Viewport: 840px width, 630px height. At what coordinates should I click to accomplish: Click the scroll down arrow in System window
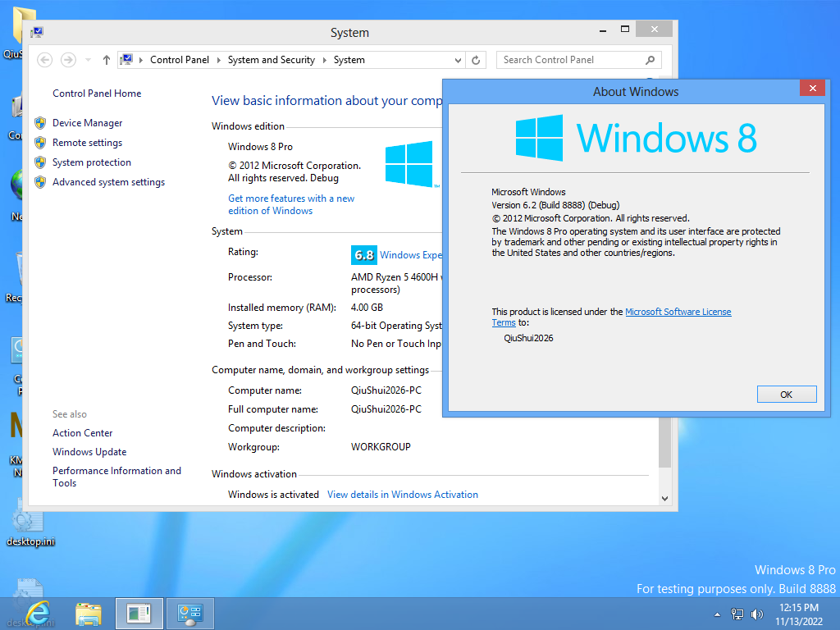pyautogui.click(x=664, y=498)
